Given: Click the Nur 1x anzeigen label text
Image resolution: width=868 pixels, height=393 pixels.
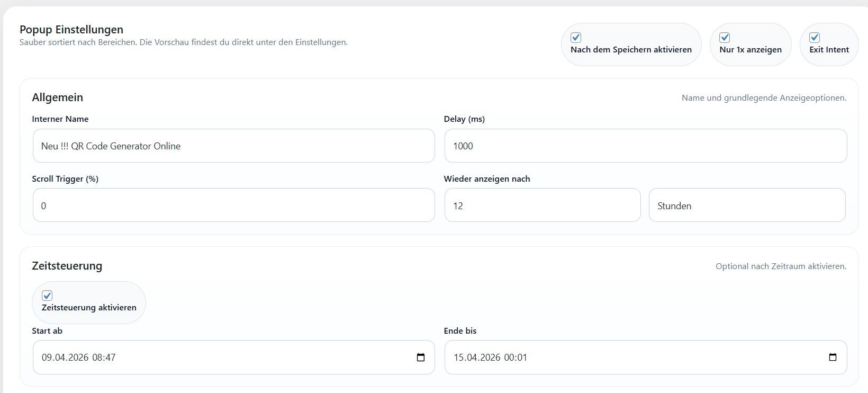Looking at the screenshot, I should click(750, 50).
